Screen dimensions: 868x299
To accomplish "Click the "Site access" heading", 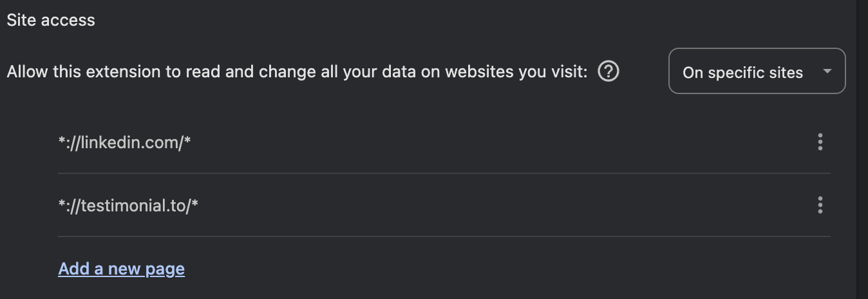I will click(51, 20).
